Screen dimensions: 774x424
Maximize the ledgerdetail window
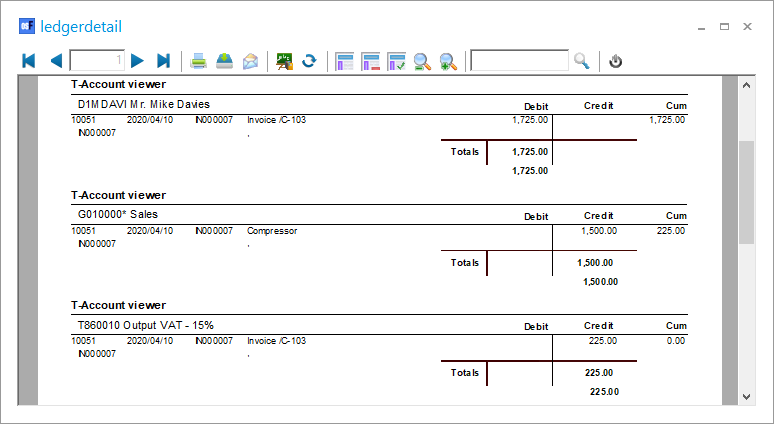(x=724, y=26)
